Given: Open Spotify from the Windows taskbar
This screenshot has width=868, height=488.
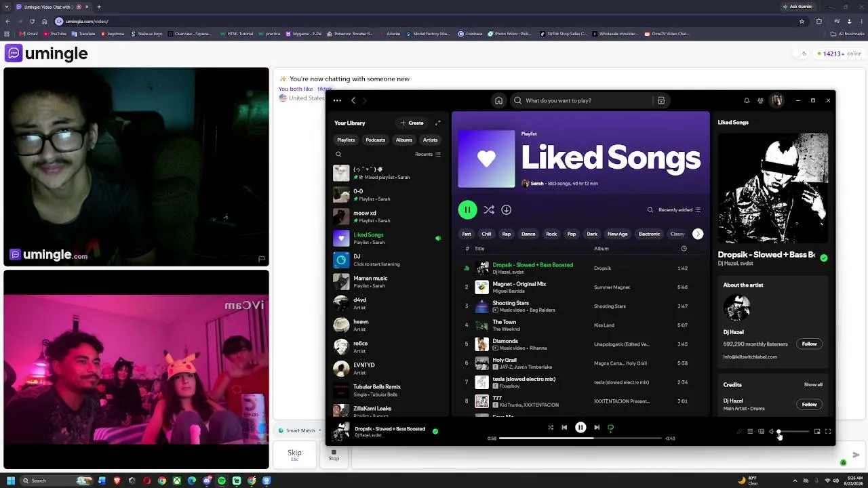Looking at the screenshot, I should 222,481.
